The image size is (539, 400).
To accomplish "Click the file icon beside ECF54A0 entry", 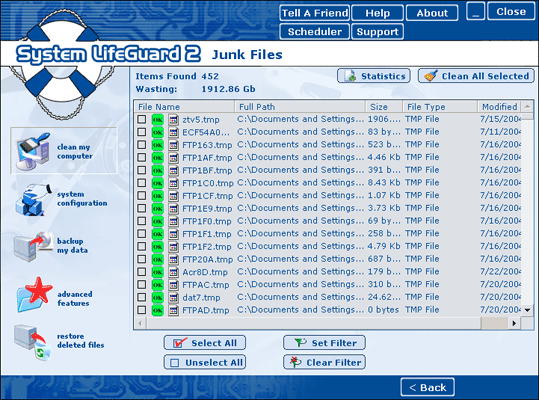I will 173,132.
